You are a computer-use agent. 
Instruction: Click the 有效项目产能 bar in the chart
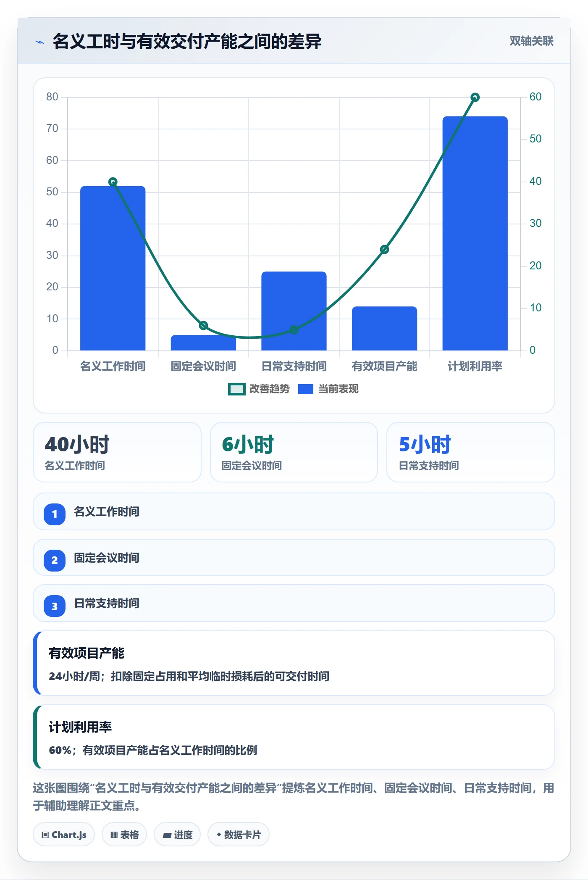[384, 328]
